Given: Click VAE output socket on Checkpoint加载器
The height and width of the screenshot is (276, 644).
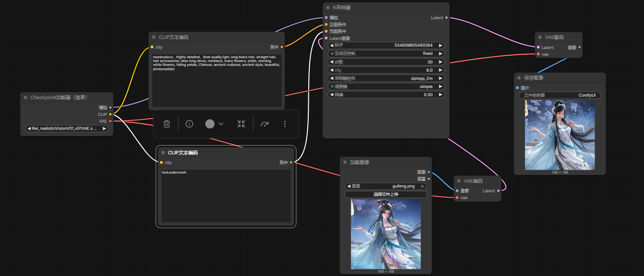Looking at the screenshot, I should (x=110, y=121).
